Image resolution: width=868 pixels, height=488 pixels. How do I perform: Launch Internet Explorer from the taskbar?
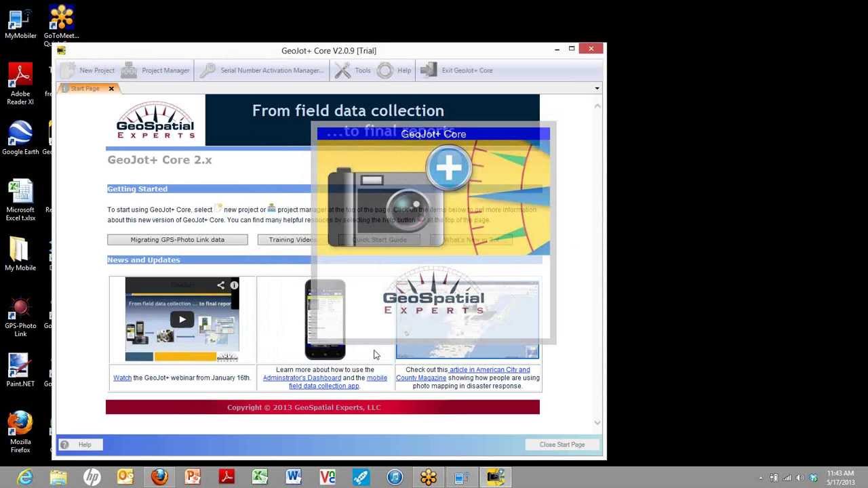(x=25, y=477)
